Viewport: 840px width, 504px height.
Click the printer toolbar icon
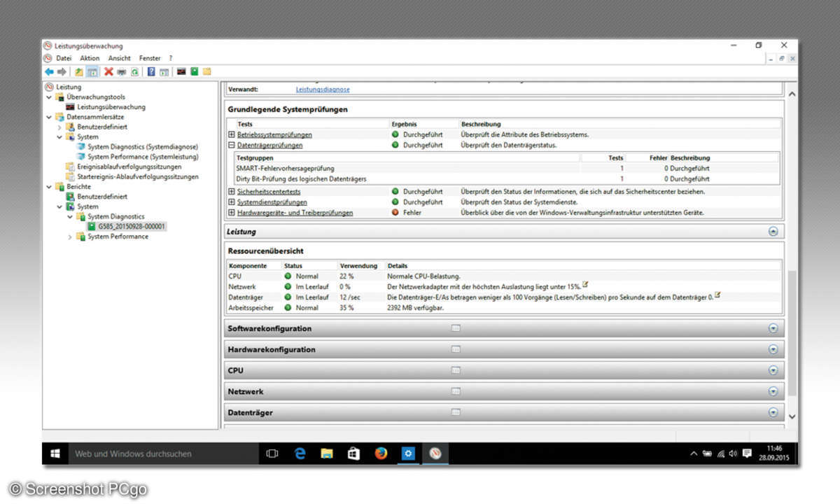point(122,71)
